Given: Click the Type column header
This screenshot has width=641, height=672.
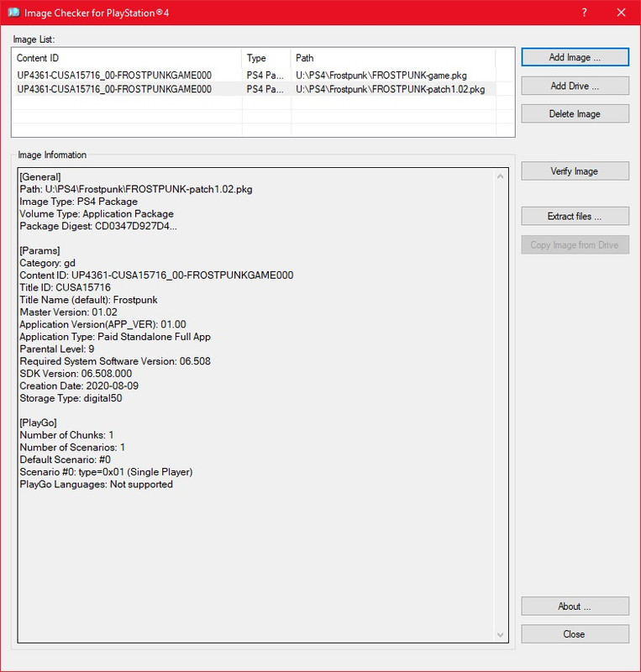Looking at the screenshot, I should click(266, 58).
